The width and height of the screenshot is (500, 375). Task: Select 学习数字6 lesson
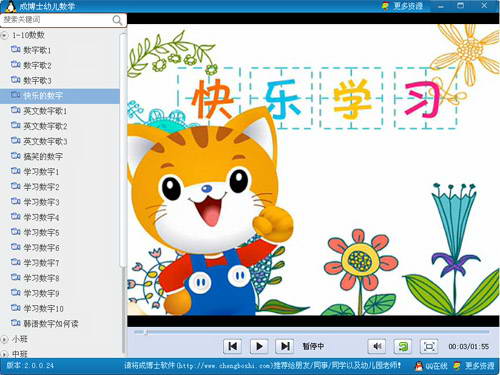click(x=41, y=248)
